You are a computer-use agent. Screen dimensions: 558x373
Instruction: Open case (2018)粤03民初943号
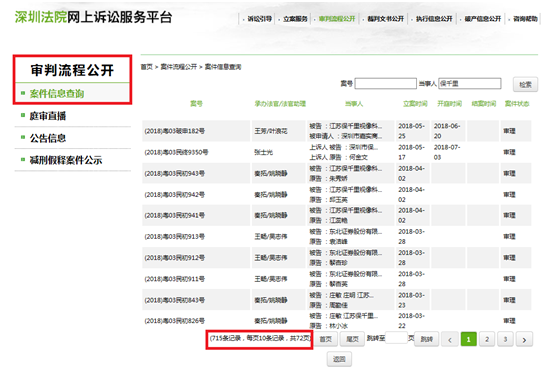tap(174, 173)
